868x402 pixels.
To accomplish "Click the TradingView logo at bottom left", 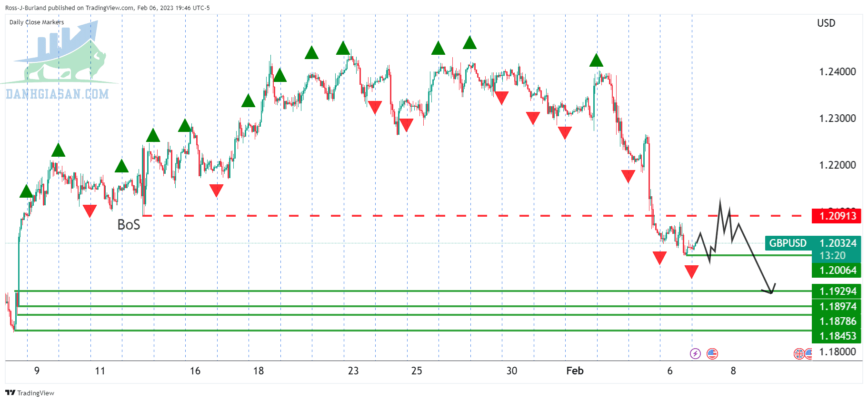I will tap(30, 393).
